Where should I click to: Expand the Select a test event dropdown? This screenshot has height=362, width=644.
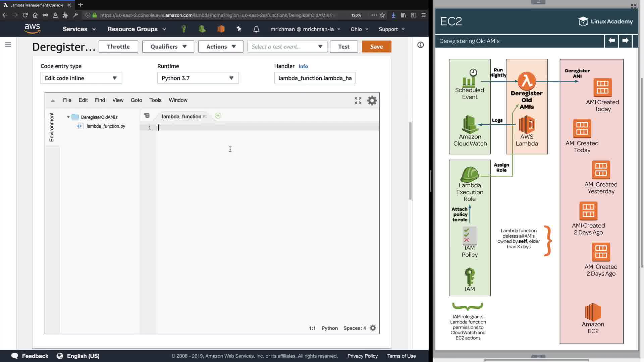[287, 47]
